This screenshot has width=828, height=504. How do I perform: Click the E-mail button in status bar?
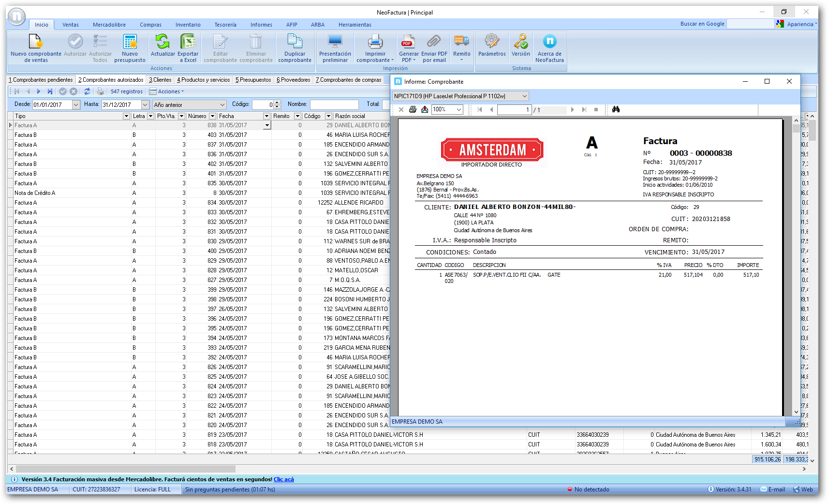tap(772, 489)
